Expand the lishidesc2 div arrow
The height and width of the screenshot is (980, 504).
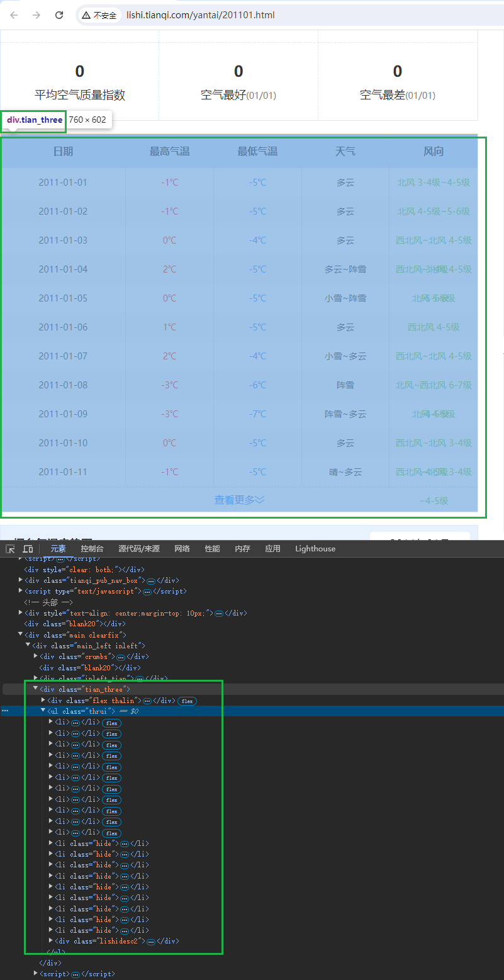coord(51,941)
